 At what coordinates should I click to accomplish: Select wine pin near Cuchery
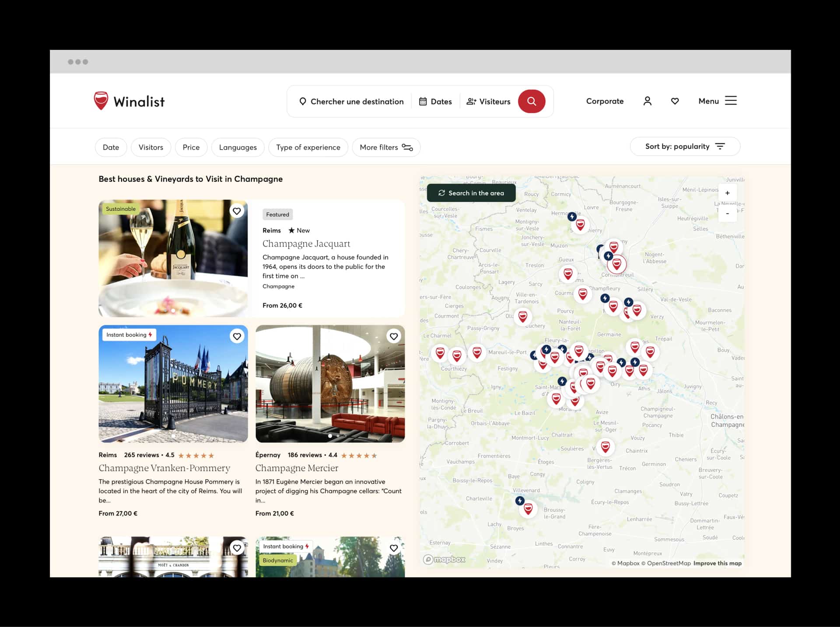pos(523,317)
